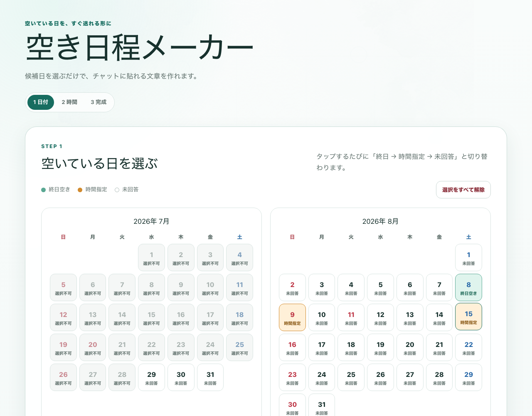Click the 2026年 8月 month heading
Screen dimensions: 532x416
click(380, 221)
